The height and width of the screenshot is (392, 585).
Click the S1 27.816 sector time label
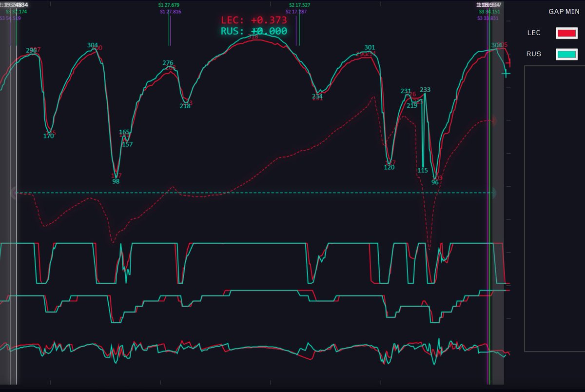pos(171,11)
